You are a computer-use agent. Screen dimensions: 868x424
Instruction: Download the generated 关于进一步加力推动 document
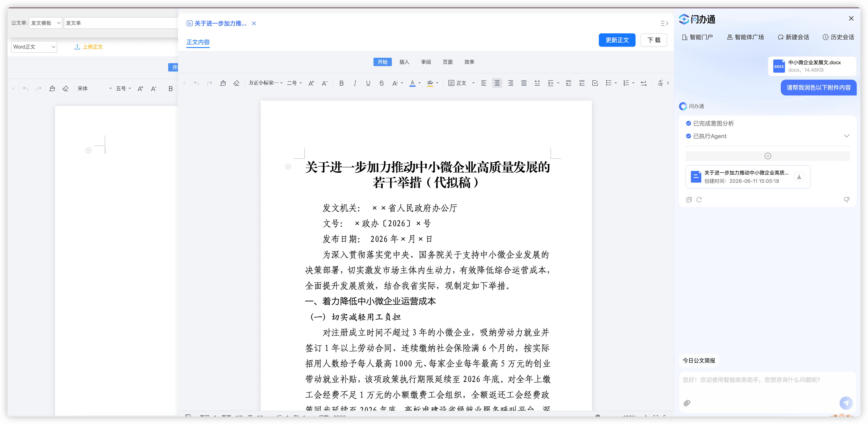click(799, 177)
